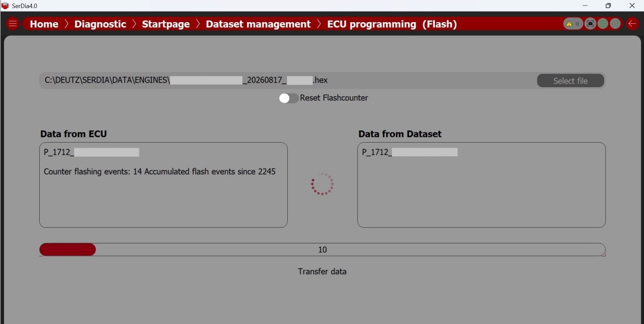Click the first green status indicator
Viewport: 644px width, 324px height.
603,24
